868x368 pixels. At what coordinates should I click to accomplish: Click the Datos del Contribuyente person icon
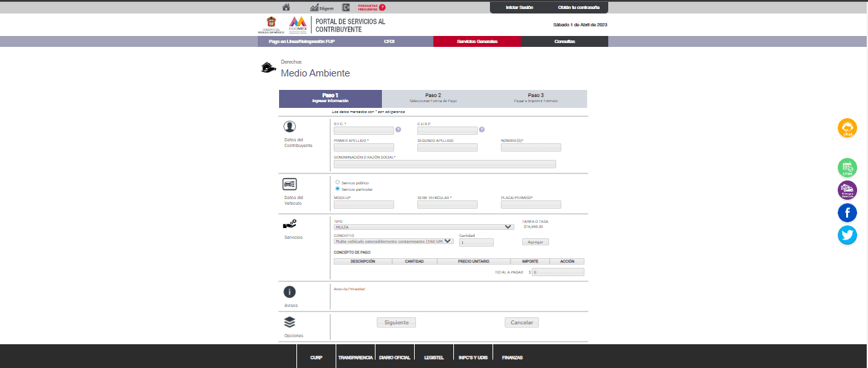[x=290, y=127]
